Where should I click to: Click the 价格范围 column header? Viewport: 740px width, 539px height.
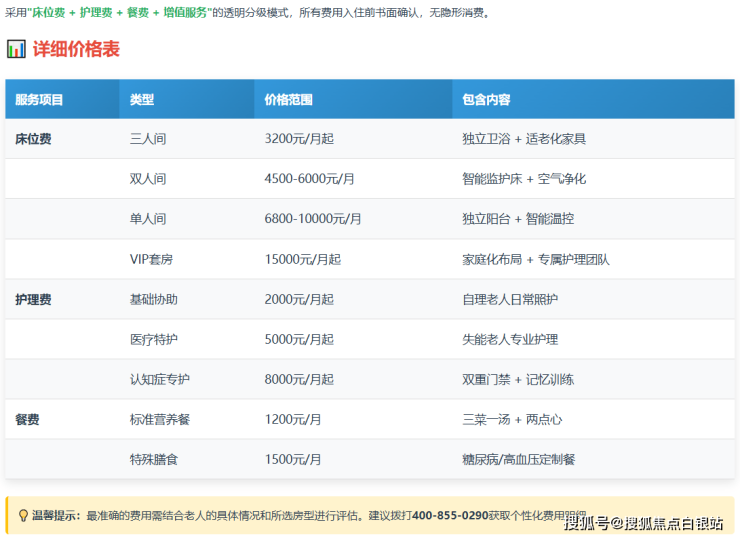point(288,100)
